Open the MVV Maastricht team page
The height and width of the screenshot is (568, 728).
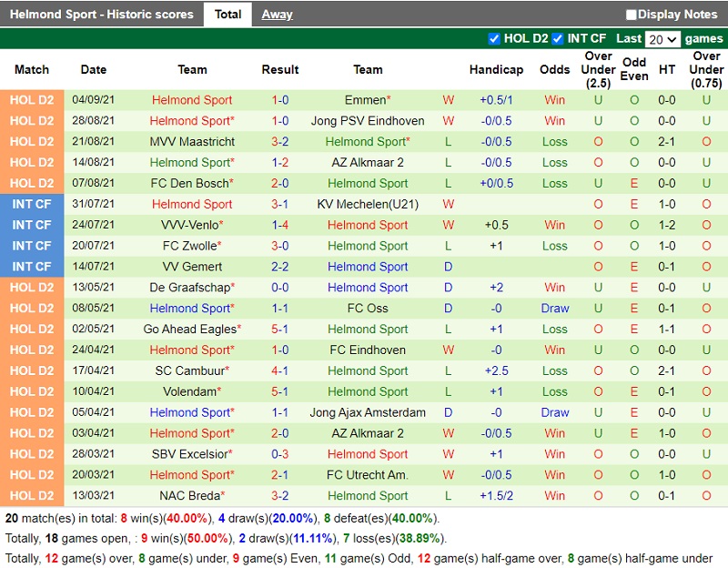(192, 142)
